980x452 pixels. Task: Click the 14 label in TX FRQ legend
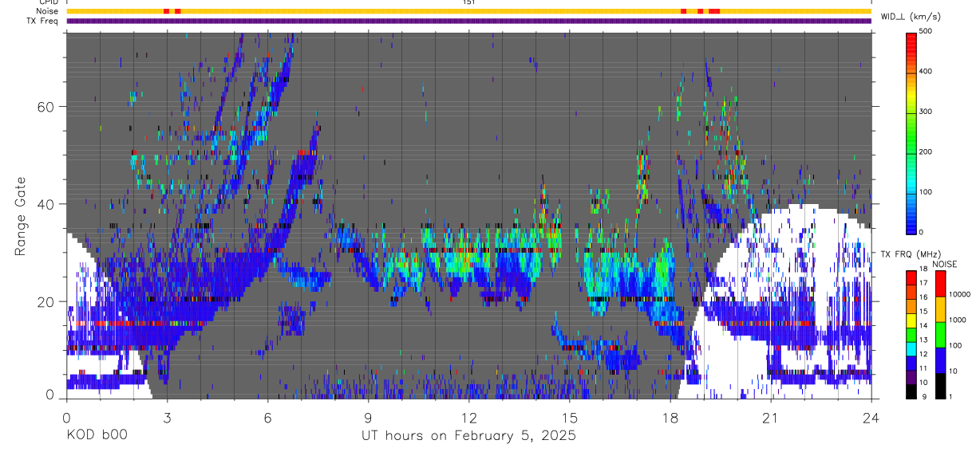click(x=923, y=326)
